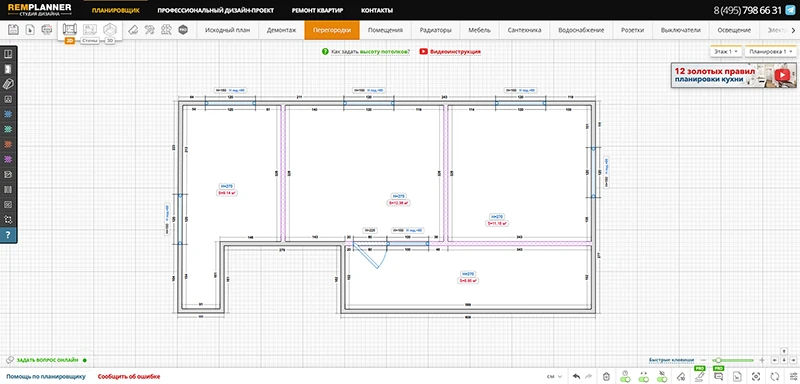Open the Розетки tab
800x384 pixels.
click(632, 30)
